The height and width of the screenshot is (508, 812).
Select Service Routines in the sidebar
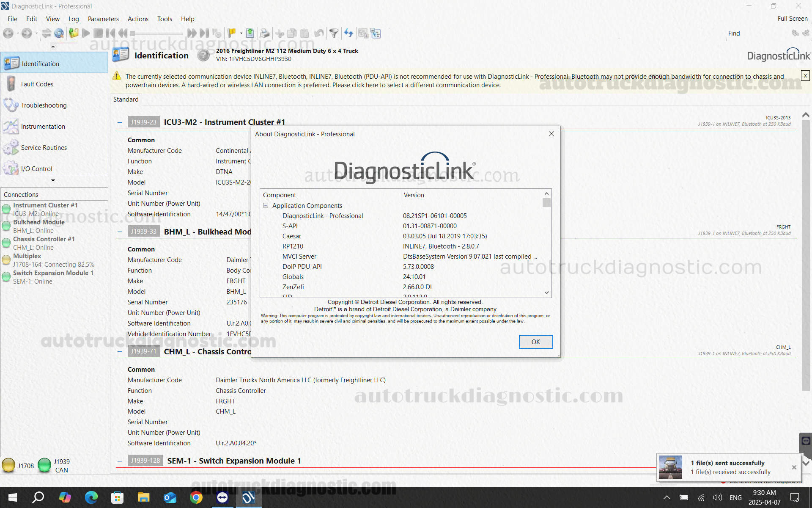coord(44,147)
